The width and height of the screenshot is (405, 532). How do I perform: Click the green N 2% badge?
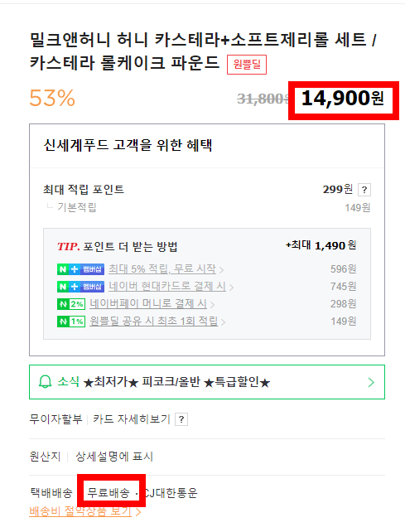[71, 304]
